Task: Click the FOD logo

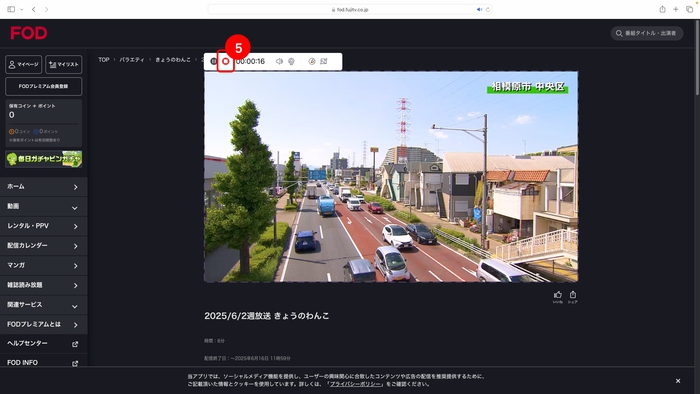Action: [x=29, y=33]
